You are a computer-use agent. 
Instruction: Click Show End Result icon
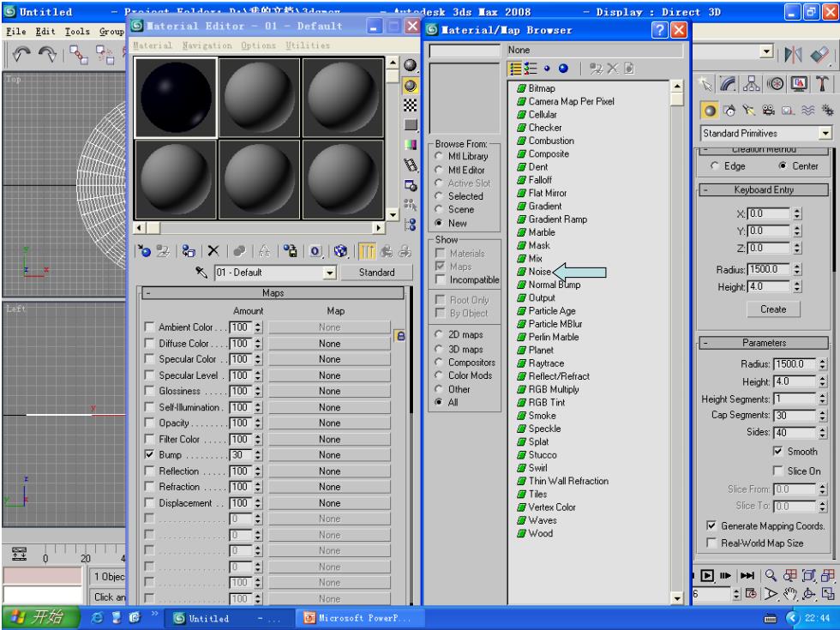coord(367,250)
